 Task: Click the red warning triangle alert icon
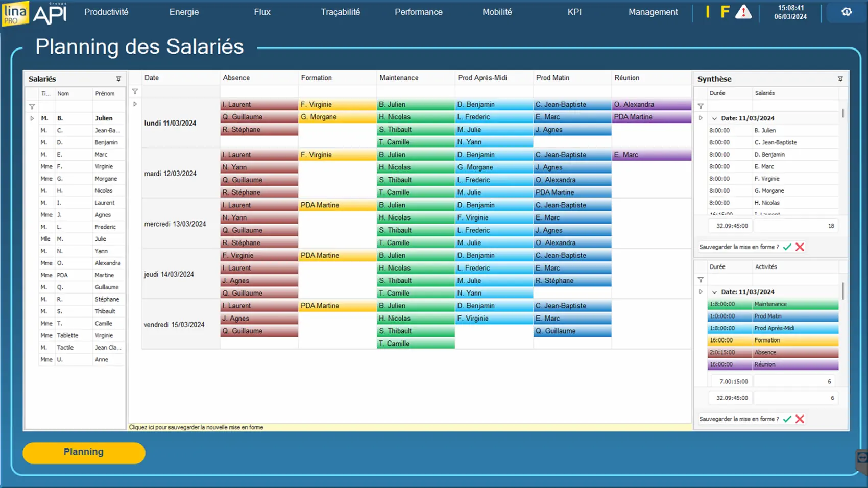point(743,12)
